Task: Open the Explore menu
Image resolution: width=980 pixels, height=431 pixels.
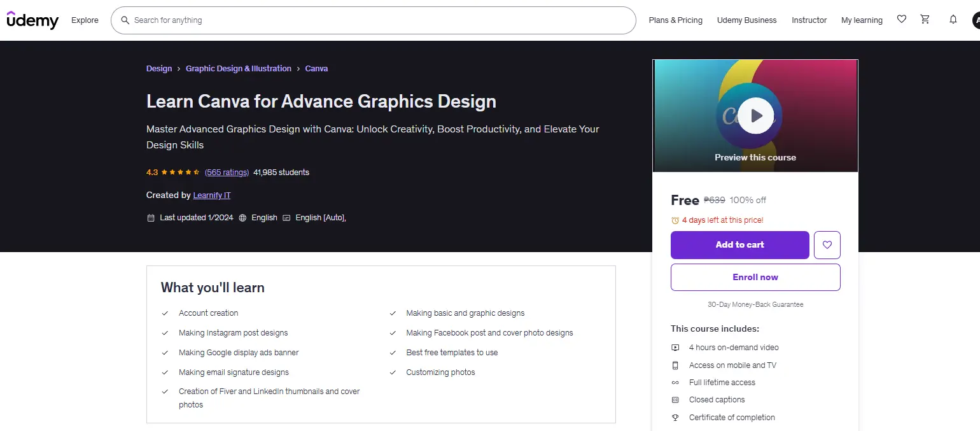Action: point(85,20)
